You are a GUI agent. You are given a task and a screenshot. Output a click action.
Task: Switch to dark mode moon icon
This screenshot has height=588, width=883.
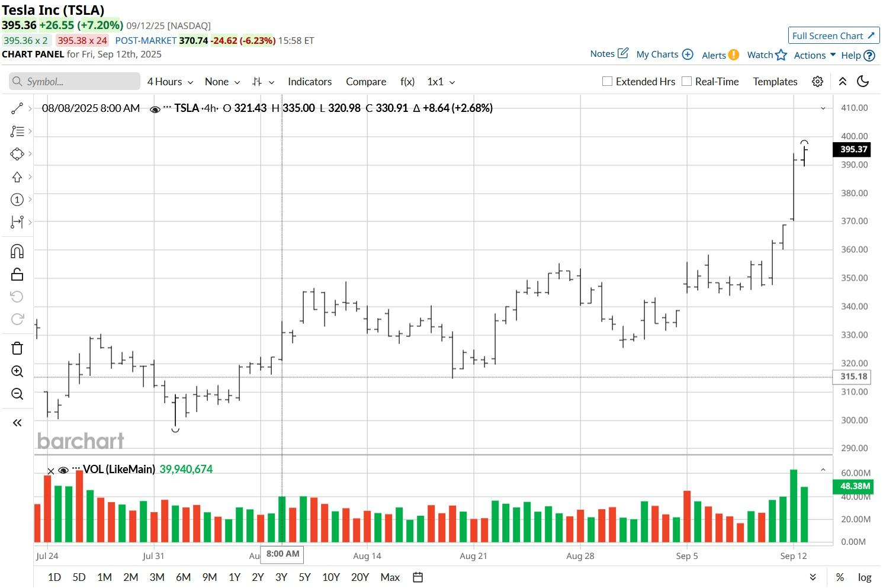pyautogui.click(x=863, y=82)
